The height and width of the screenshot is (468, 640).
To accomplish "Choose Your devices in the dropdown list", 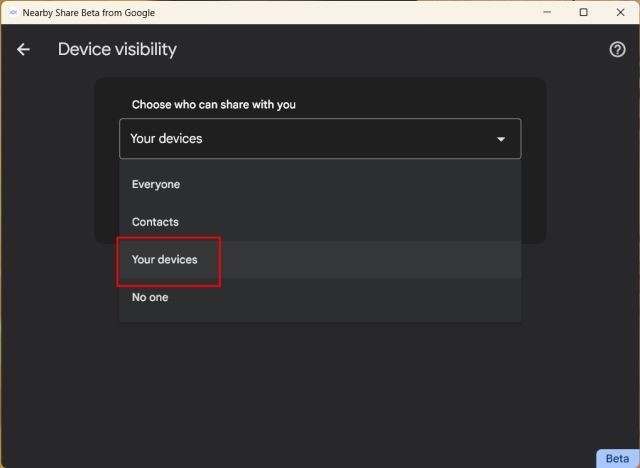I will [x=320, y=260].
